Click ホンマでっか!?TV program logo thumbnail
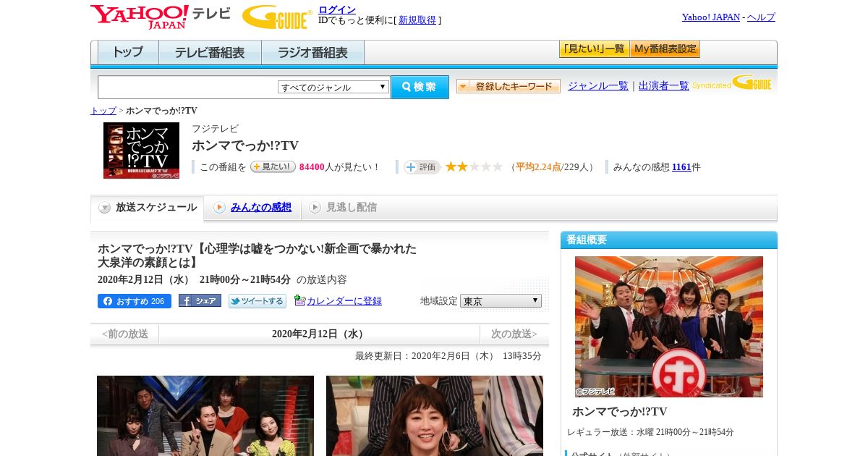 (x=141, y=151)
